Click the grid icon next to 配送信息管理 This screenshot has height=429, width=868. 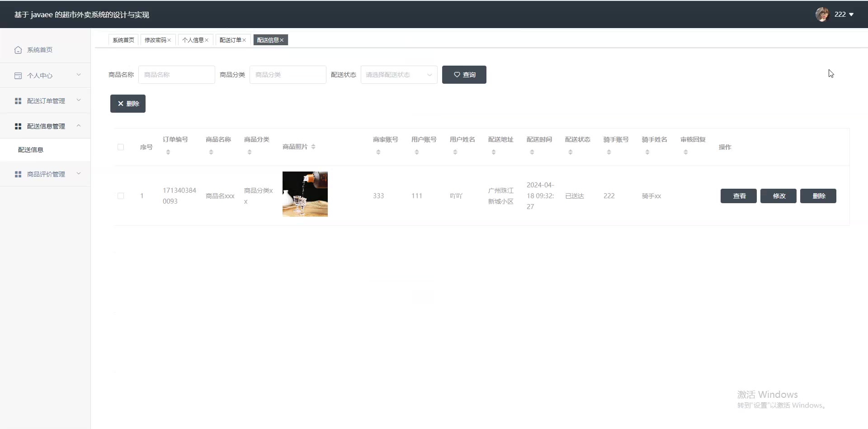point(18,126)
